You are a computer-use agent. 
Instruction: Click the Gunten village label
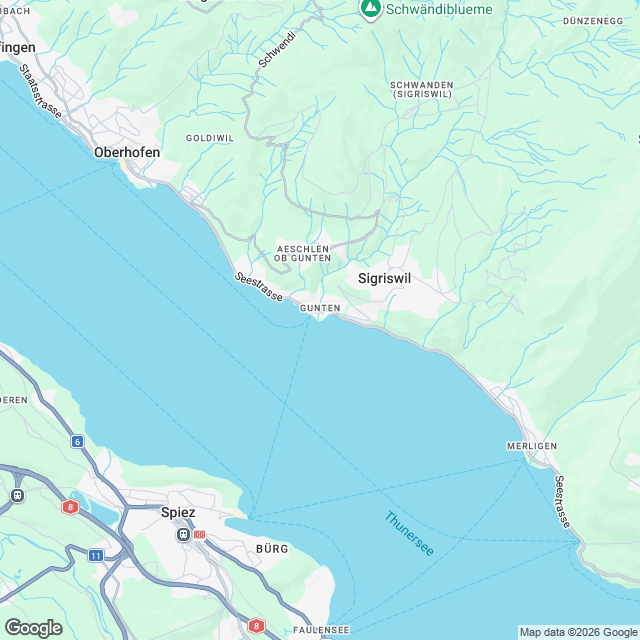[x=320, y=308]
